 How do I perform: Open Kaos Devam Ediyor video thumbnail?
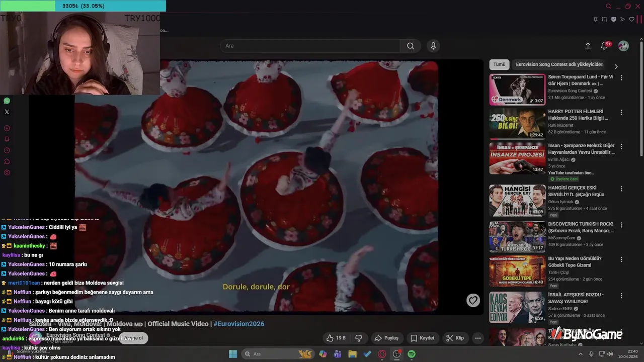click(x=517, y=307)
